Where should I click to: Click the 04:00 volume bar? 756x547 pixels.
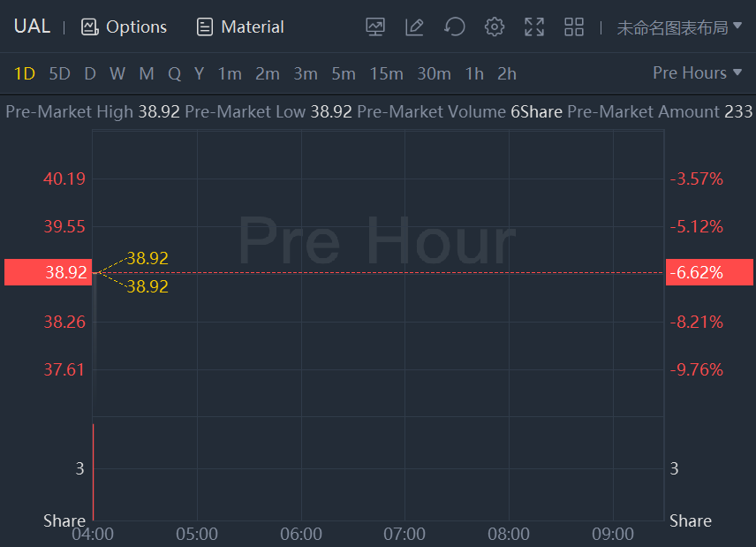tap(93, 472)
